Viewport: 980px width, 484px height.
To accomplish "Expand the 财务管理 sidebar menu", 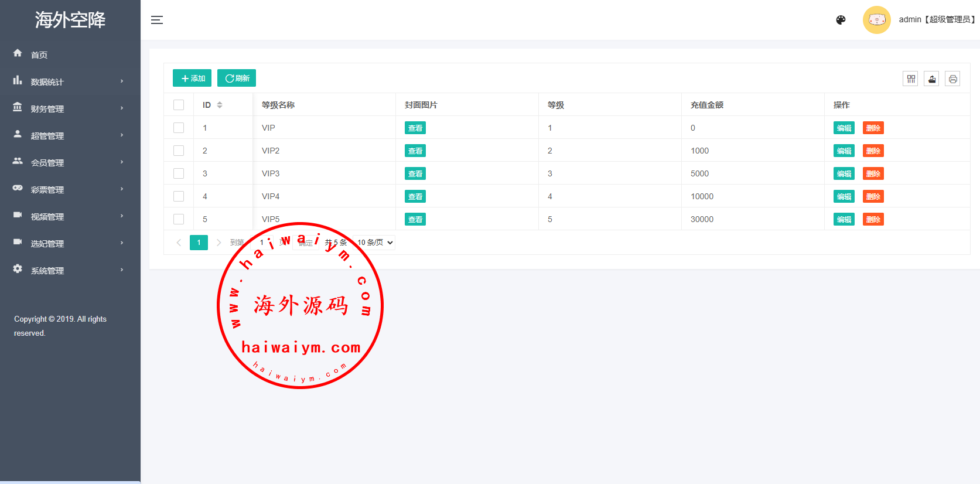I will point(70,108).
